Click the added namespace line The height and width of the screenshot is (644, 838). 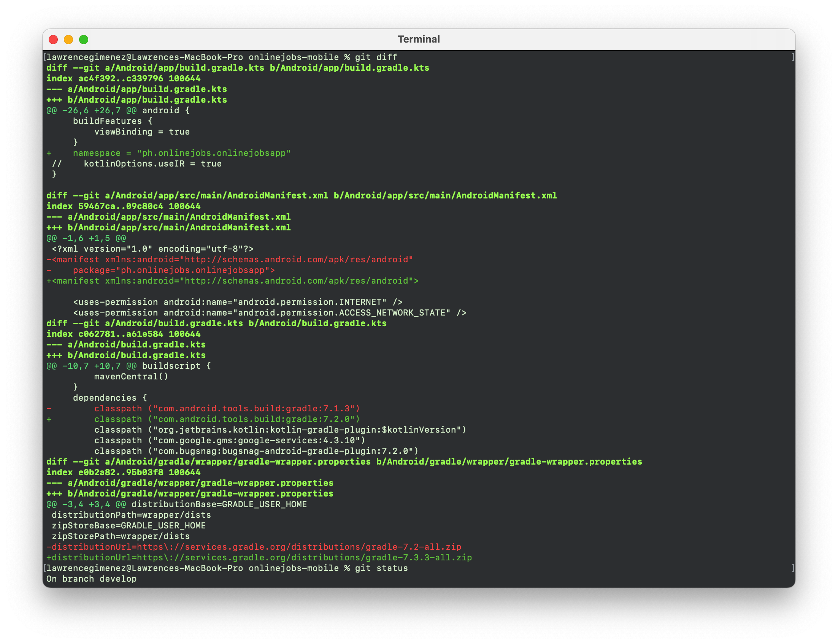pyautogui.click(x=182, y=153)
